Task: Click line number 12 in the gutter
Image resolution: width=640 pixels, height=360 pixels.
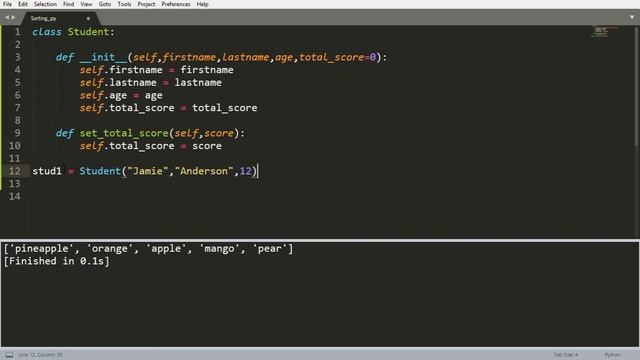Action: (x=15, y=171)
